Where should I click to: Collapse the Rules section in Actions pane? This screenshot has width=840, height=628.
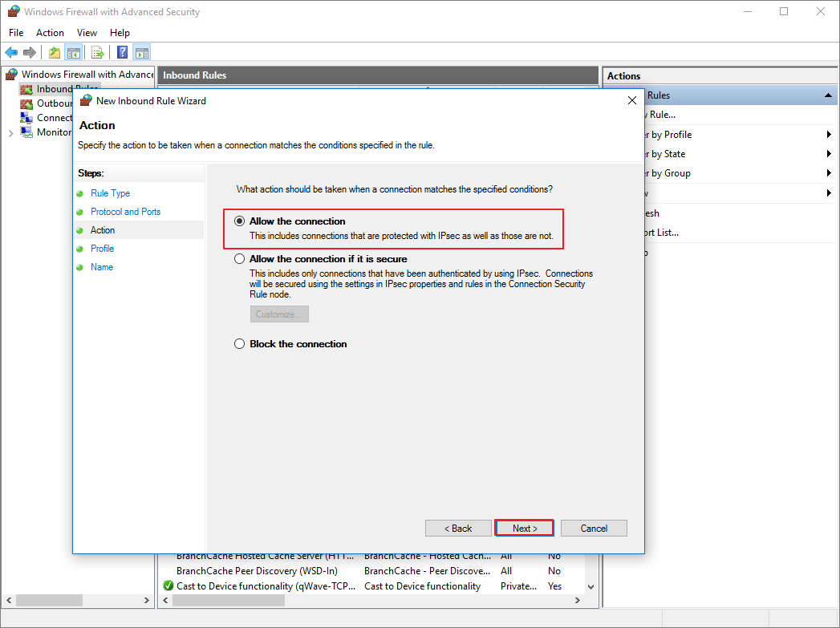[828, 95]
